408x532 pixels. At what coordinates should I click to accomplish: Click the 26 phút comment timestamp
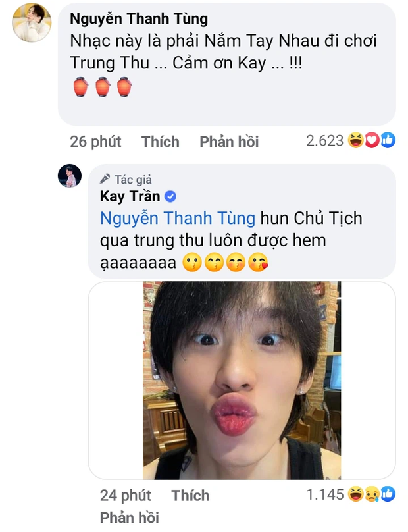tap(95, 142)
